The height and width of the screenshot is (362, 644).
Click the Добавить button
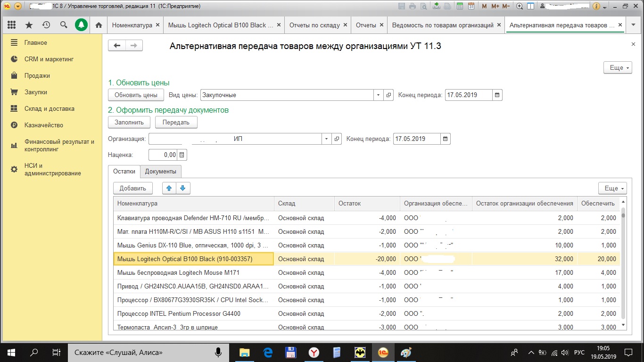[133, 188]
